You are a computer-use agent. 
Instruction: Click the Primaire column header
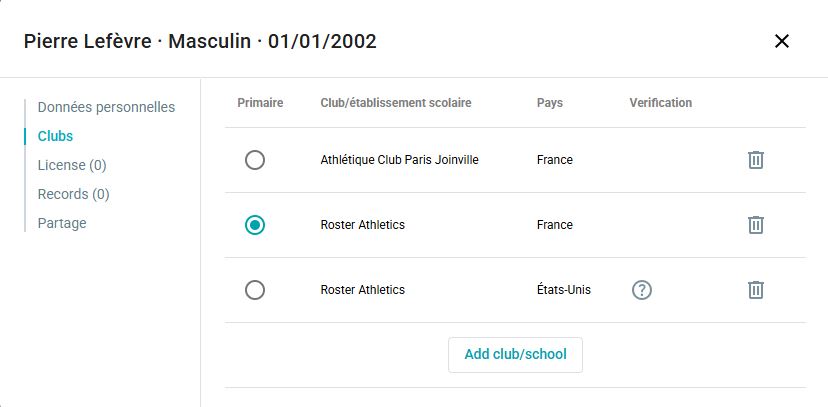pos(260,103)
